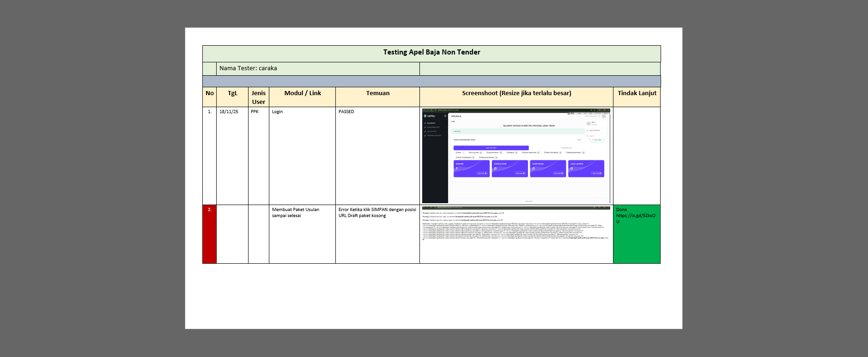868x357 pixels.
Task: Click the Dashboard sidebar icon
Action: point(425,123)
